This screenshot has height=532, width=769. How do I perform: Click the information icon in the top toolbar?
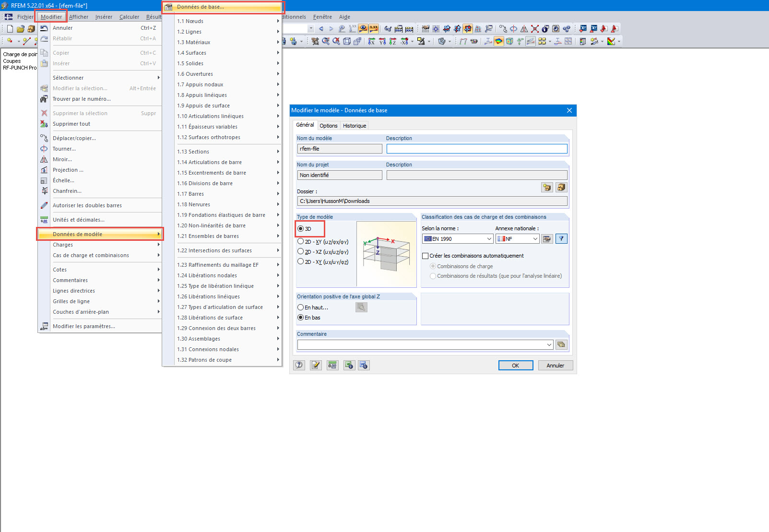click(x=545, y=29)
